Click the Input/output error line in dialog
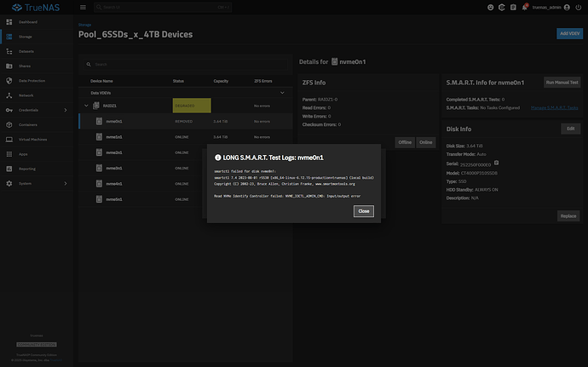588x367 pixels. (x=287, y=196)
